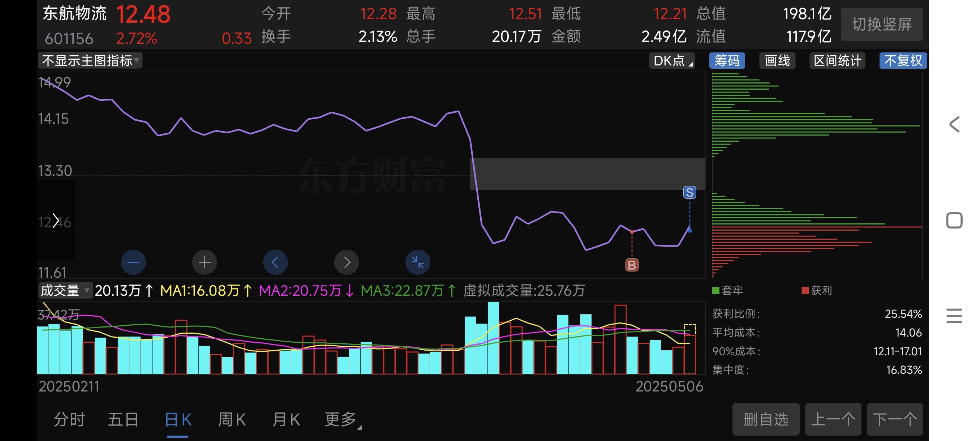Tap red 获利 legend swatch
980x441 pixels.
(x=805, y=291)
